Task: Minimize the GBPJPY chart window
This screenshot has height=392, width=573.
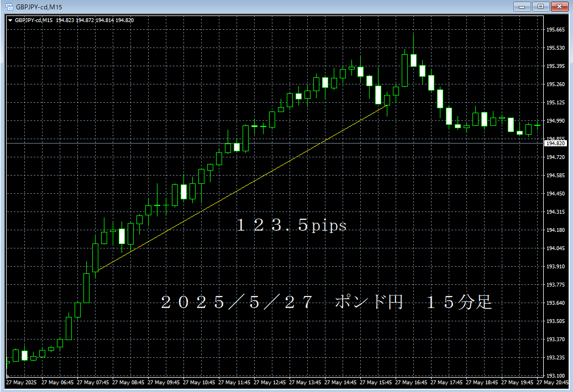Action: click(522, 7)
